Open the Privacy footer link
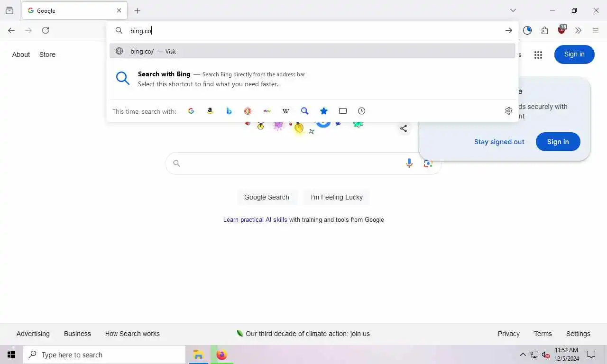The image size is (607, 364). (x=509, y=334)
